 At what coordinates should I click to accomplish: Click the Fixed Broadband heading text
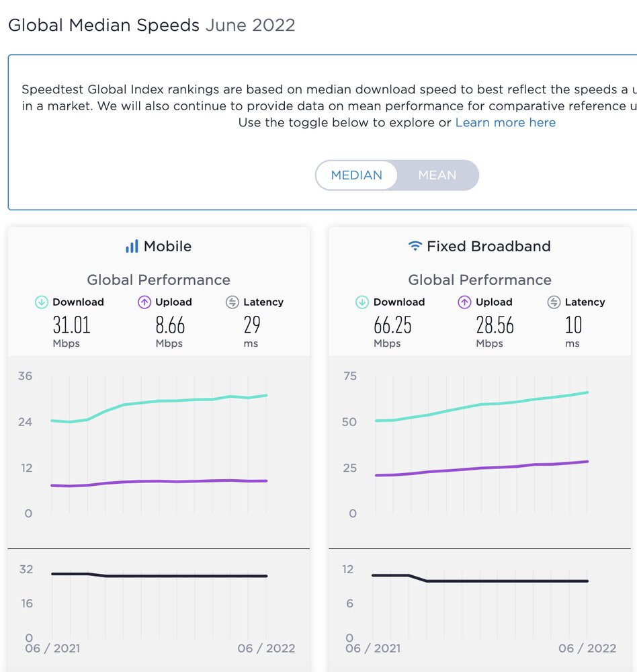(489, 247)
